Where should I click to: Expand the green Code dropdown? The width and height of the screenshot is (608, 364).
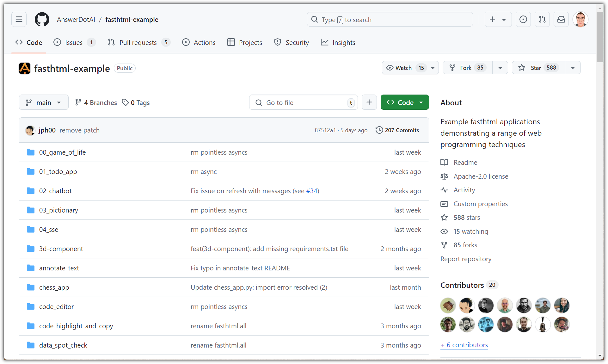[405, 102]
